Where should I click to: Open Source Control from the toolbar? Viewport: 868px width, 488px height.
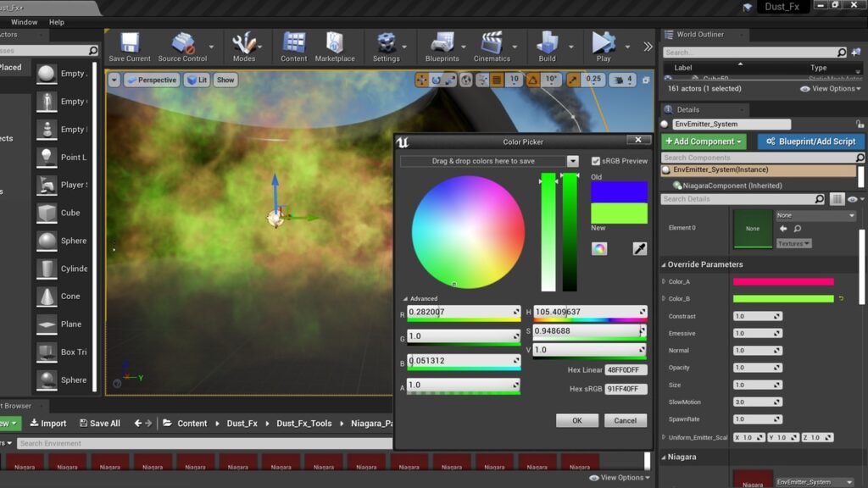point(182,47)
